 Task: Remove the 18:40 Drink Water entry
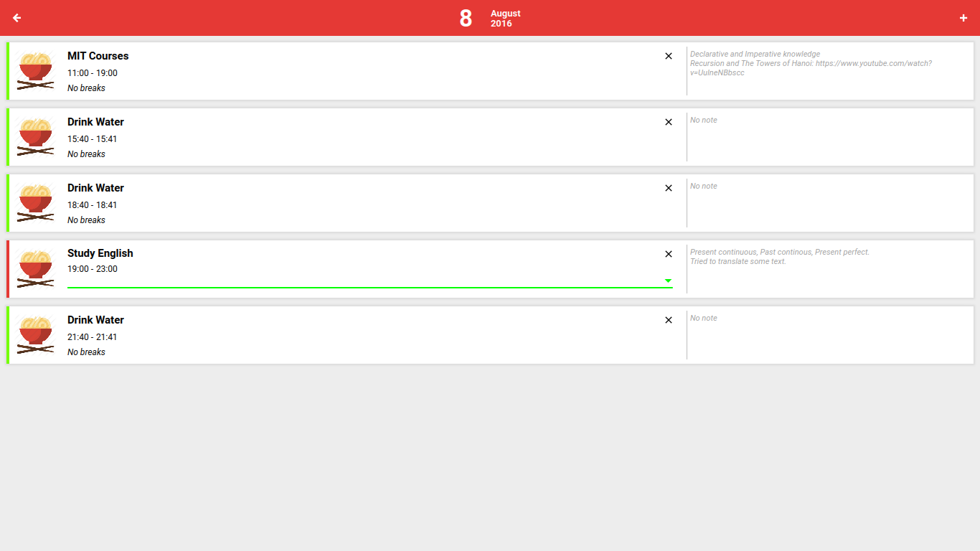669,188
